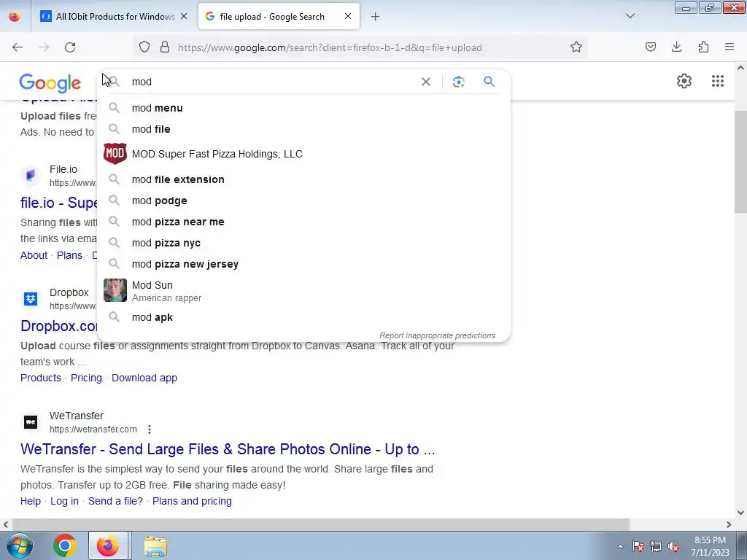Open Firefox View pinned tab

pos(15,17)
